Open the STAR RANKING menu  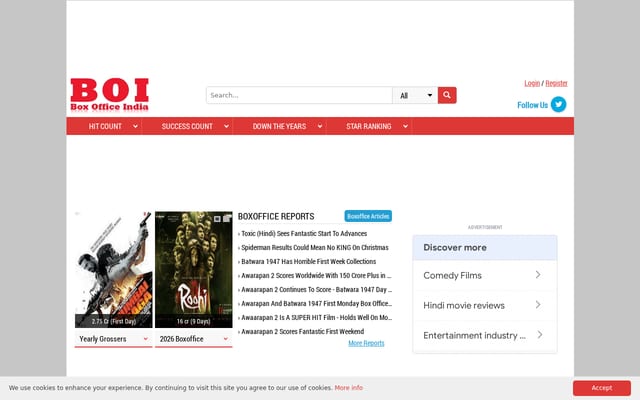pyautogui.click(x=369, y=126)
